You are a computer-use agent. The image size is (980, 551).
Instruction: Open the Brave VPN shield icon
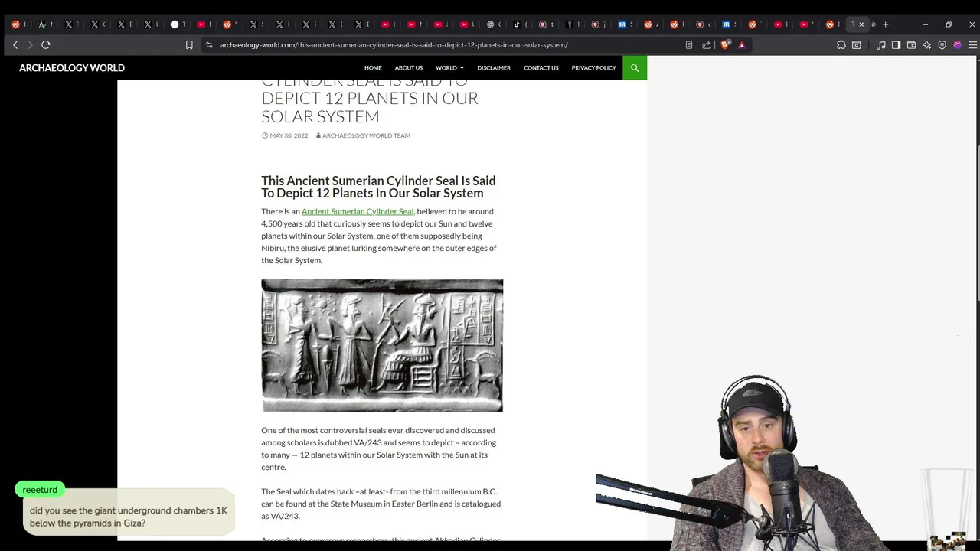[x=942, y=45]
